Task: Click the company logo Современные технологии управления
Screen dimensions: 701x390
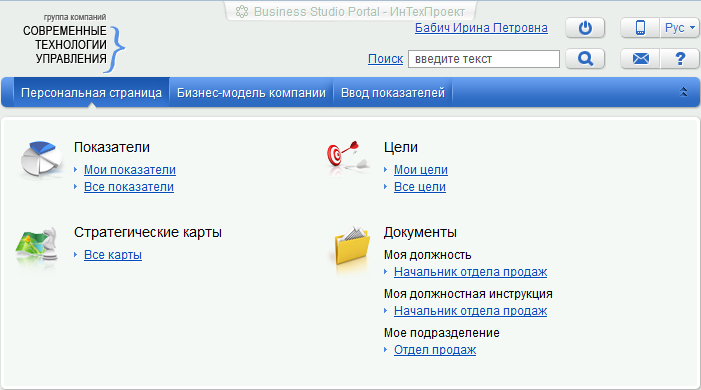Action: point(74,43)
